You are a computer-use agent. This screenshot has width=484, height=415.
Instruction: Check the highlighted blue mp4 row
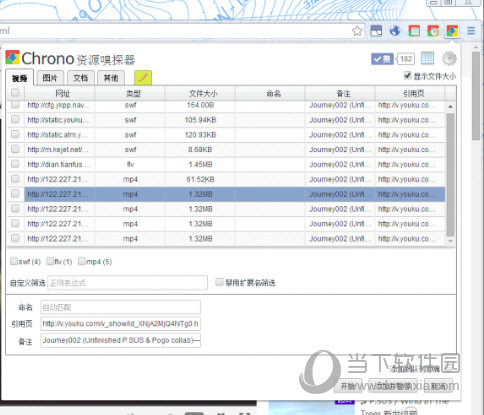pos(15,193)
